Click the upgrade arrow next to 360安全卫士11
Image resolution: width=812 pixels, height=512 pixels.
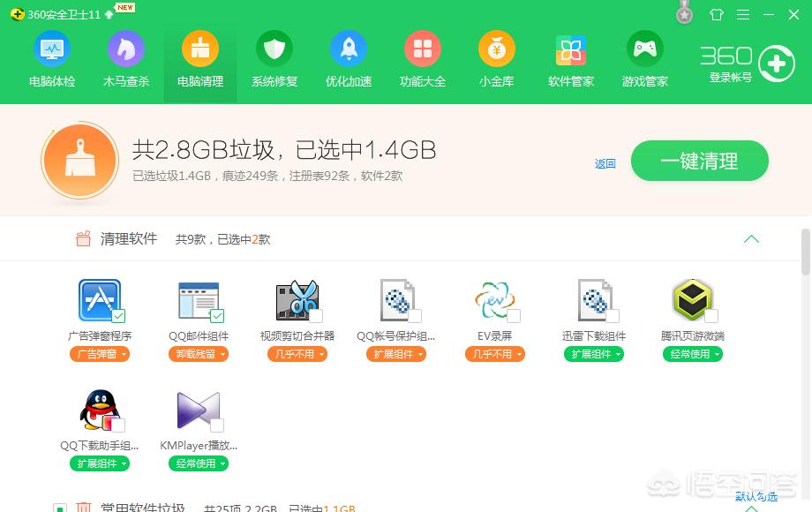109,14
